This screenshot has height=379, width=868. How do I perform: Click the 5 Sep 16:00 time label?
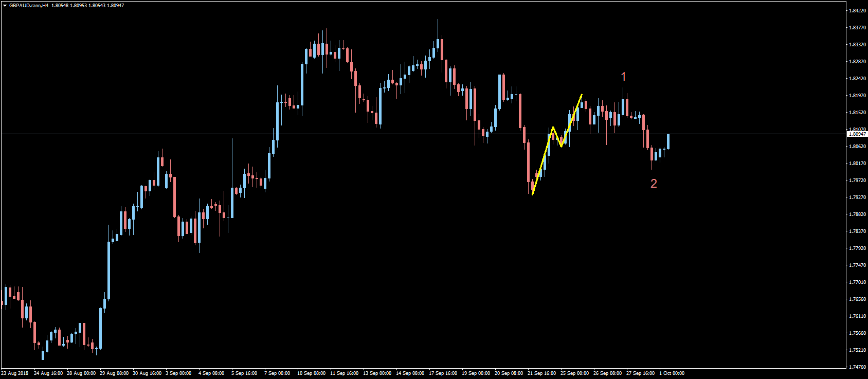(x=244, y=373)
